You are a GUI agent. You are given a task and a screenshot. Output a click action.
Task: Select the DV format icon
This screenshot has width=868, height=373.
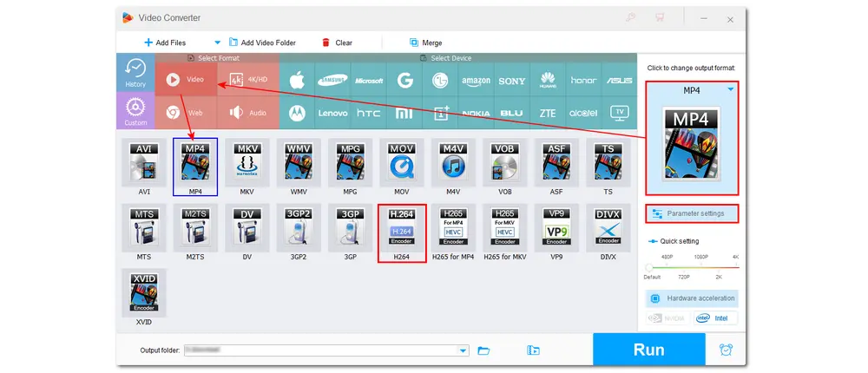point(247,227)
